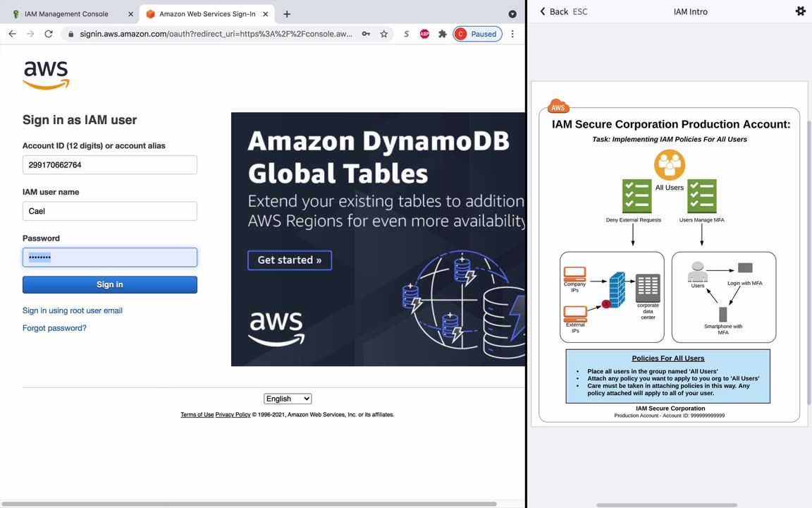Click the IAM Intro panel vertical scrollbar
The height and width of the screenshot is (508, 812).
point(809,262)
